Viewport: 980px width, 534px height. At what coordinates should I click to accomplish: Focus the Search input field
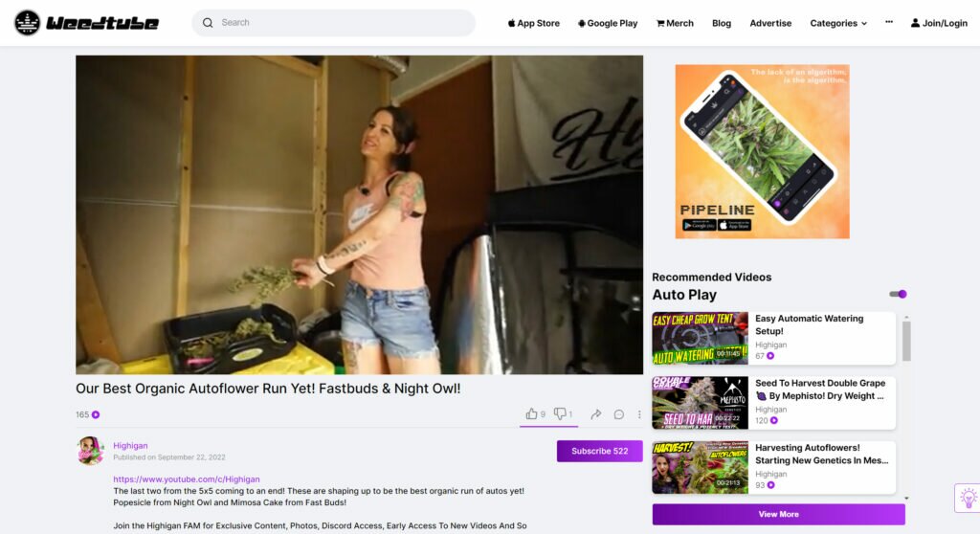(333, 23)
